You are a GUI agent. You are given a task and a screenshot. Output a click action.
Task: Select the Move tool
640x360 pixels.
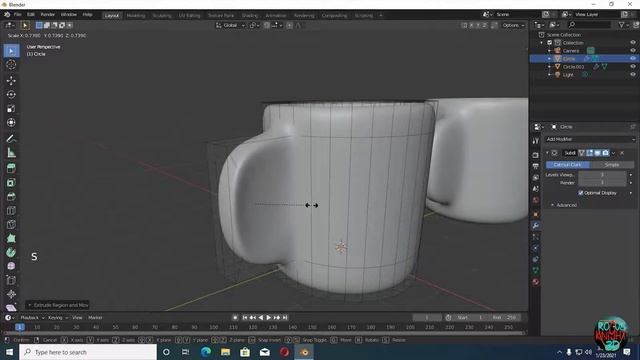[x=11, y=80]
